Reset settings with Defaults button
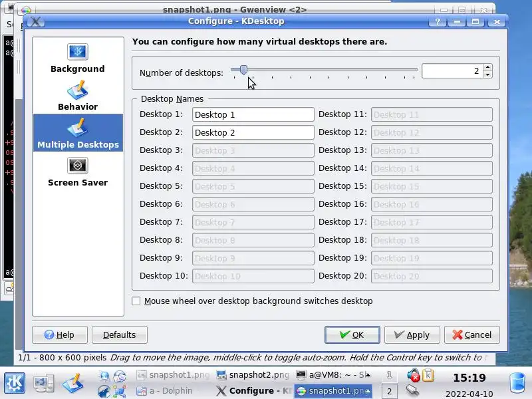Screen dimensions: 532x399 pyautogui.click(x=120, y=335)
